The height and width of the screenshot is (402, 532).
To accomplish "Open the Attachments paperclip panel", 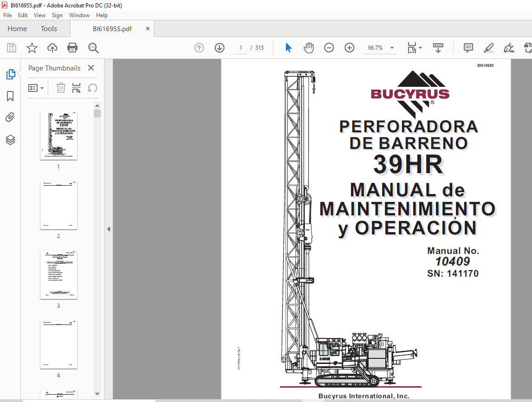I will coord(10,117).
